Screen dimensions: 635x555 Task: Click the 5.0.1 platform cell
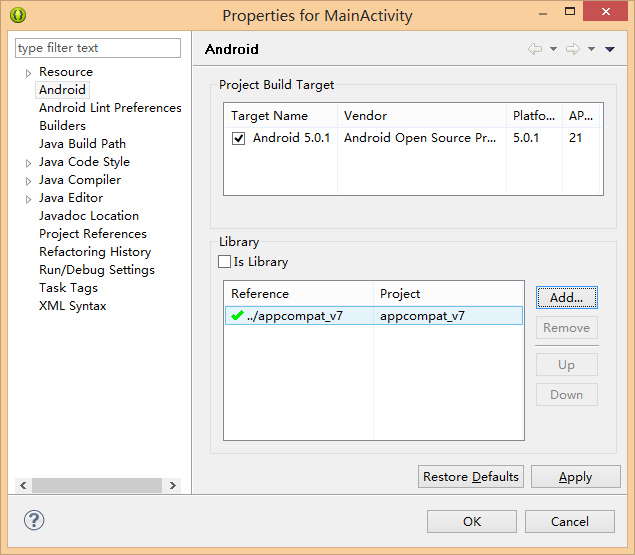coord(526,138)
